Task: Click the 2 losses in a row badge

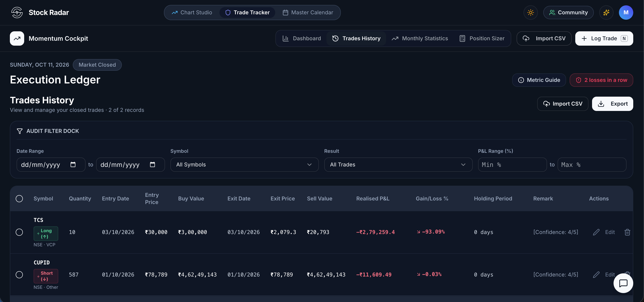Action: click(x=601, y=80)
